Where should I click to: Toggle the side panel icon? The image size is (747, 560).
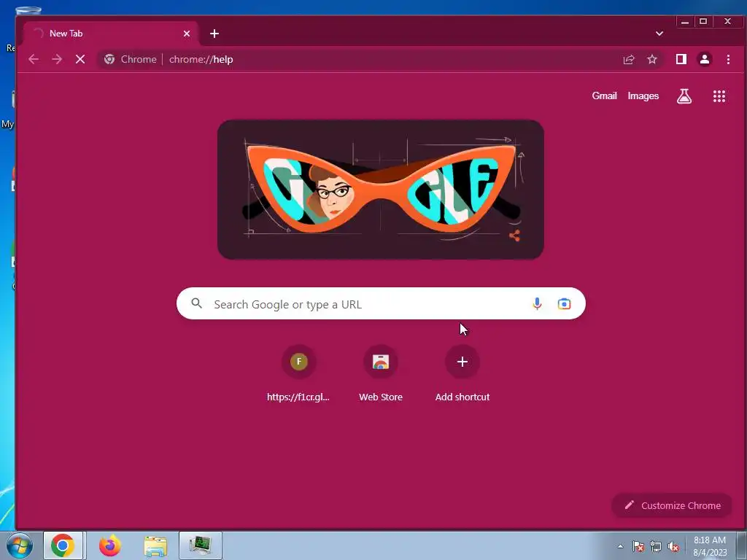681,59
